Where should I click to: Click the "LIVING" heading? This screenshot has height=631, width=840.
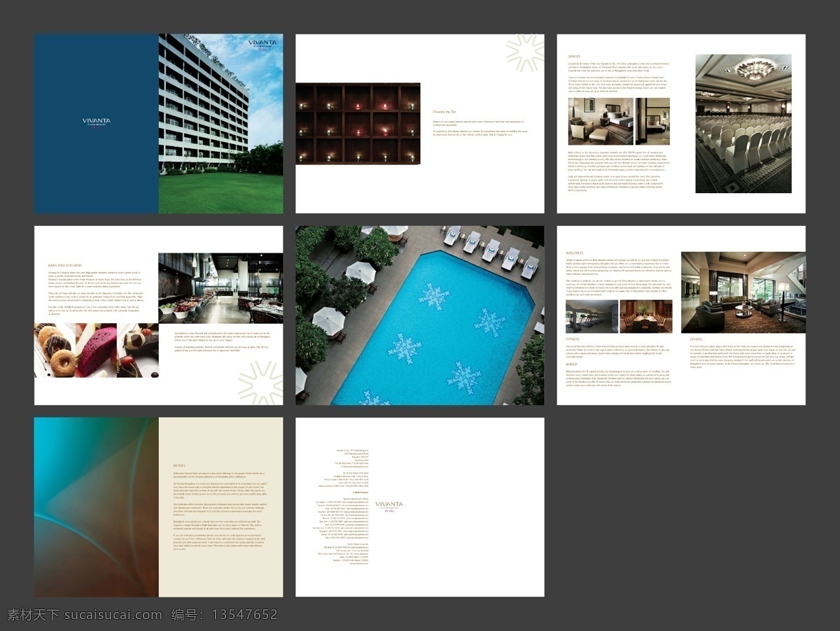click(x=696, y=339)
